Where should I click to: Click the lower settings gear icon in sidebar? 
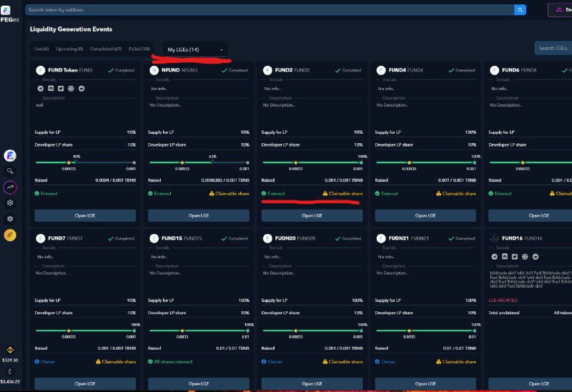(10, 219)
